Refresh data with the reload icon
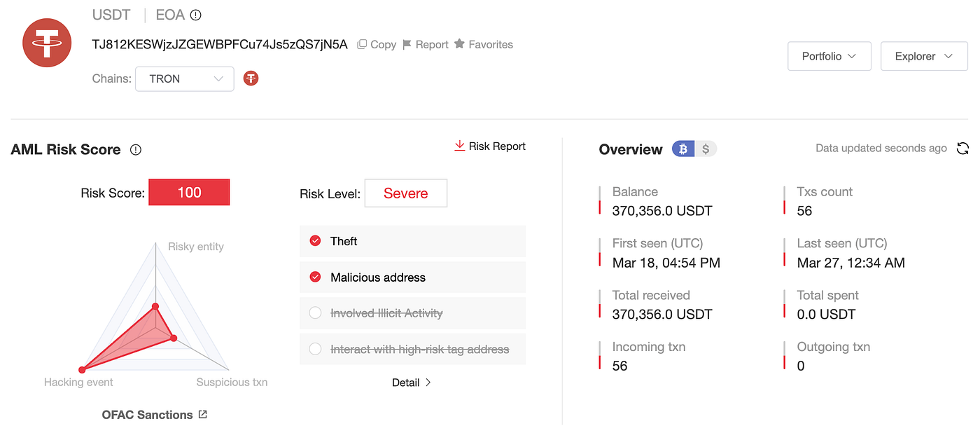 [962, 149]
